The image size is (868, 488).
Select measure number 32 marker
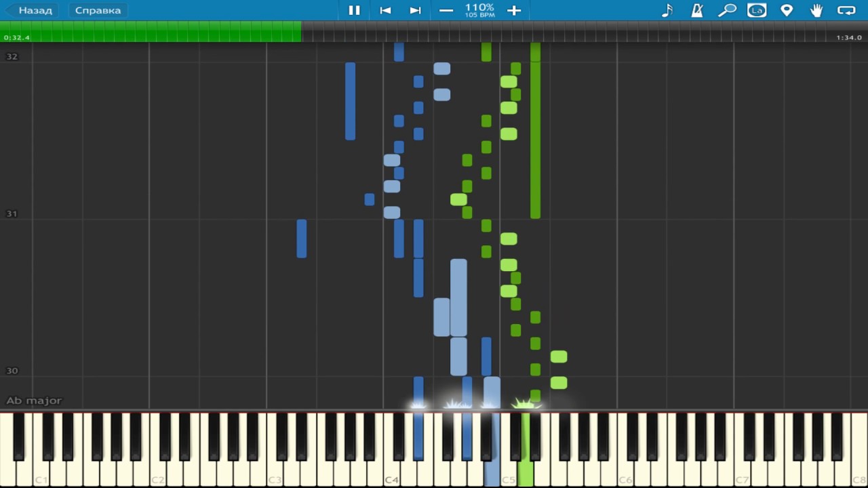tap(12, 56)
